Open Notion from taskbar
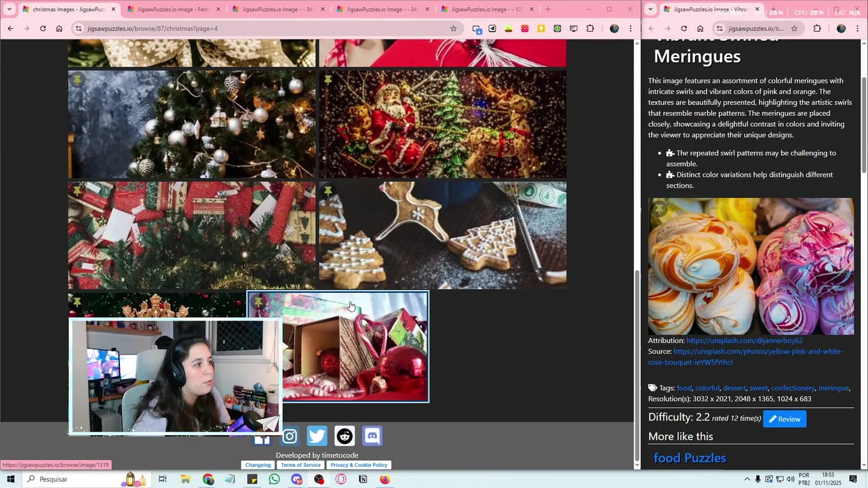 (363, 479)
